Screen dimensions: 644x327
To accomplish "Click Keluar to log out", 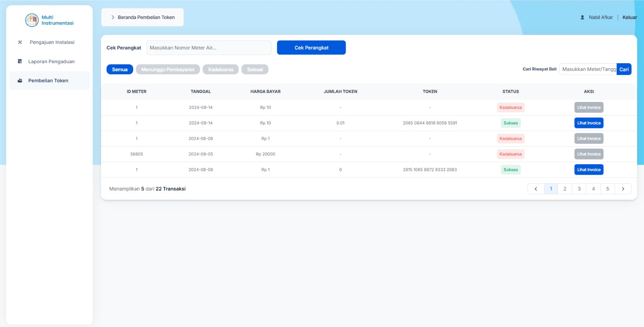I will tap(630, 17).
